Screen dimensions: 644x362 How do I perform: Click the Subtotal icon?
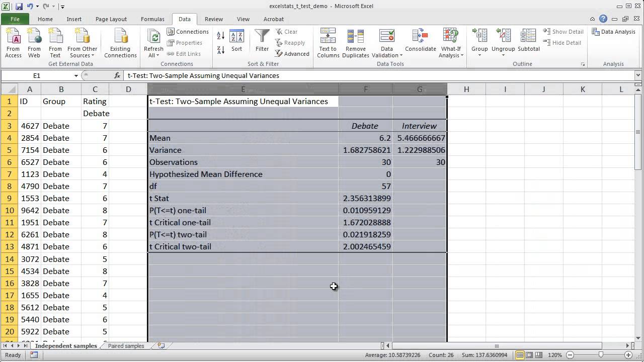(528, 41)
